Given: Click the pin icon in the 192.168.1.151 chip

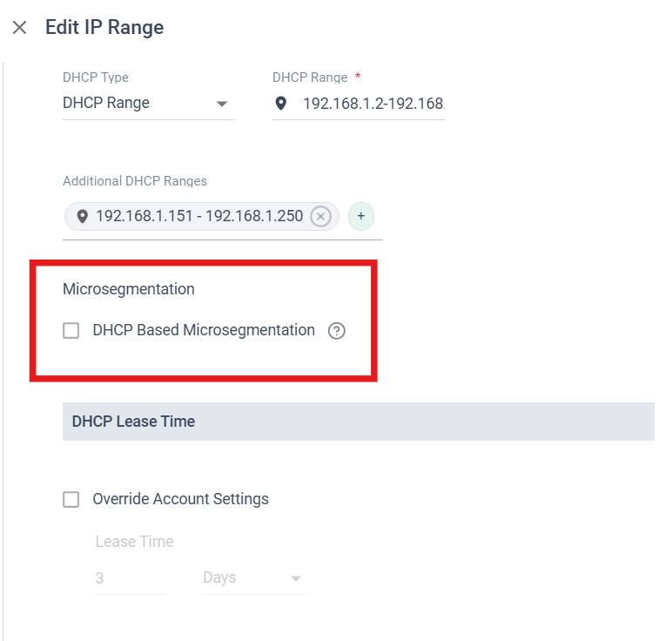Looking at the screenshot, I should pos(82,216).
